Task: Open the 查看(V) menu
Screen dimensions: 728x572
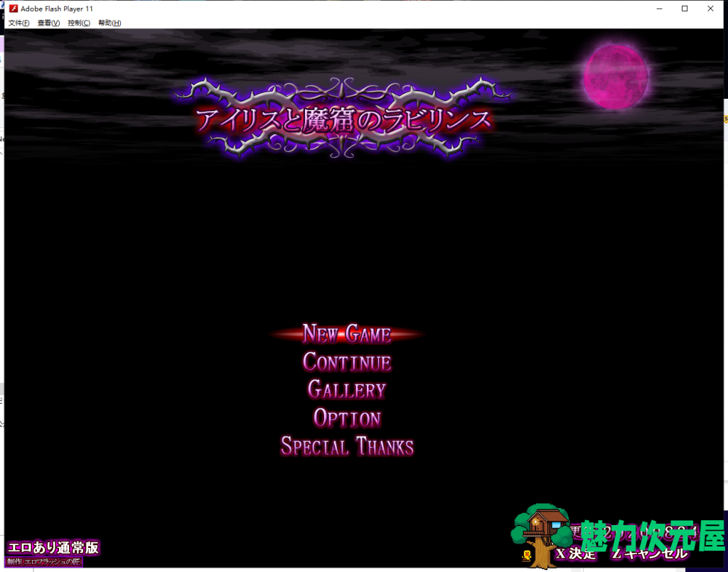Action: 48,23
